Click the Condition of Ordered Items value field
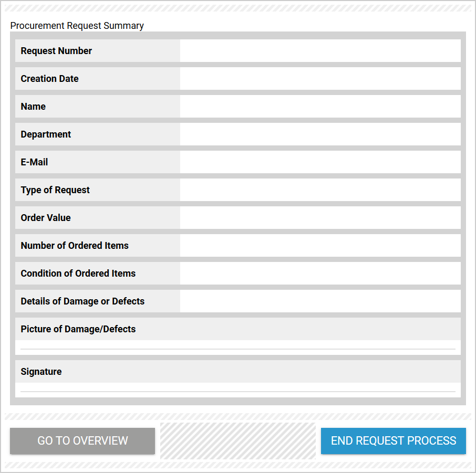 click(x=320, y=274)
